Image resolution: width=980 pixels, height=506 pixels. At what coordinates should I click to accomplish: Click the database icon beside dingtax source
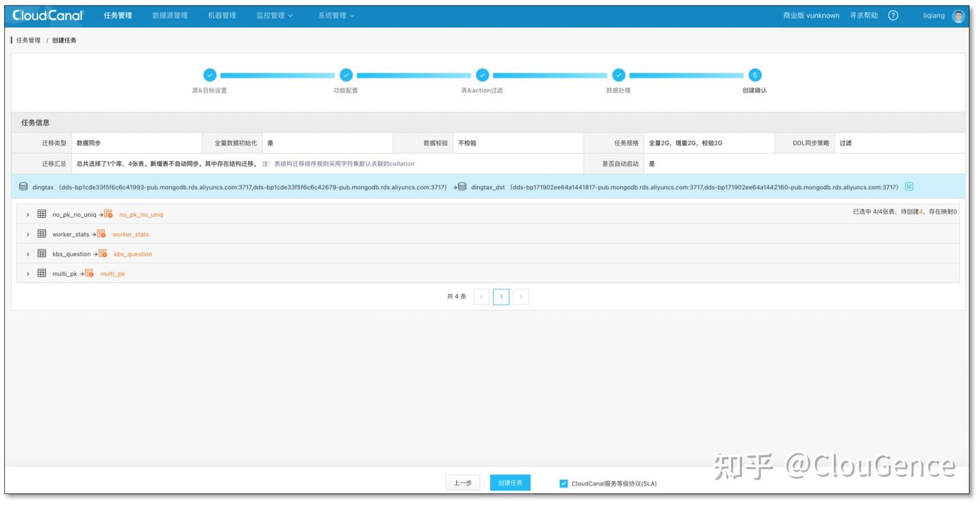click(x=23, y=186)
